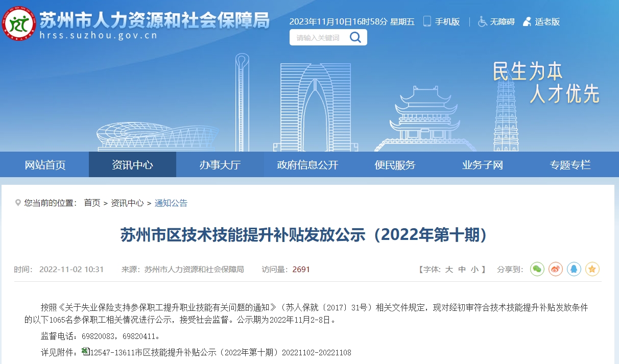This screenshot has height=364, width=619.
Task: Open the attachment via the Excel file icon
Action: point(86,350)
